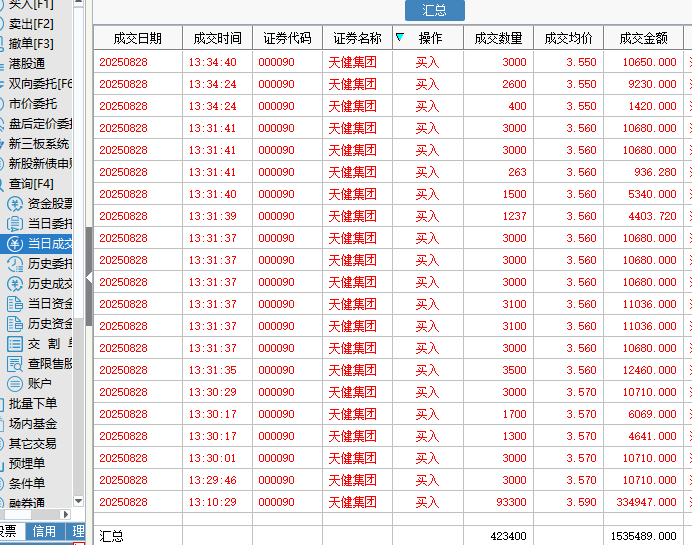692x545 pixels.
Task: Open 买入[F1] in the sidebar
Action: tap(31, 4)
